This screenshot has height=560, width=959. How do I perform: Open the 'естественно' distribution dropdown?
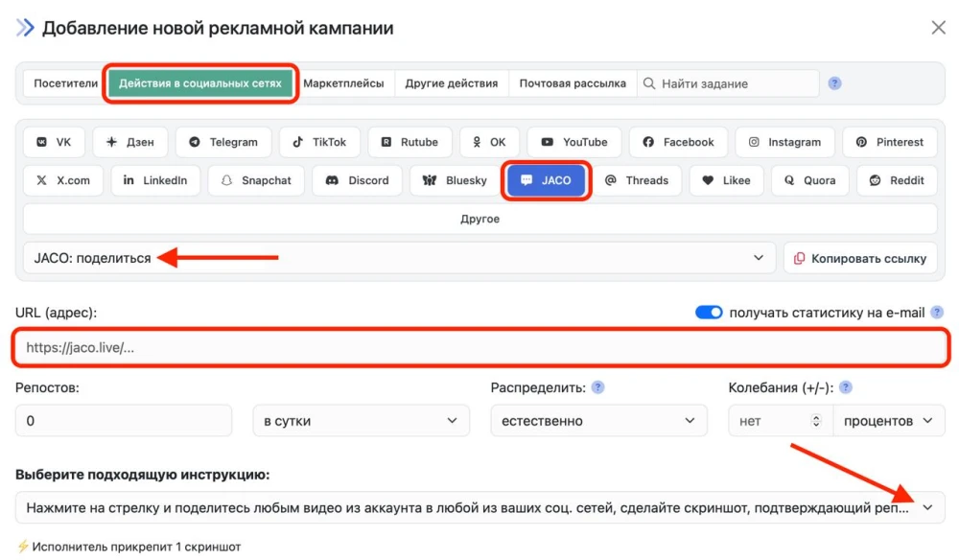click(x=597, y=421)
